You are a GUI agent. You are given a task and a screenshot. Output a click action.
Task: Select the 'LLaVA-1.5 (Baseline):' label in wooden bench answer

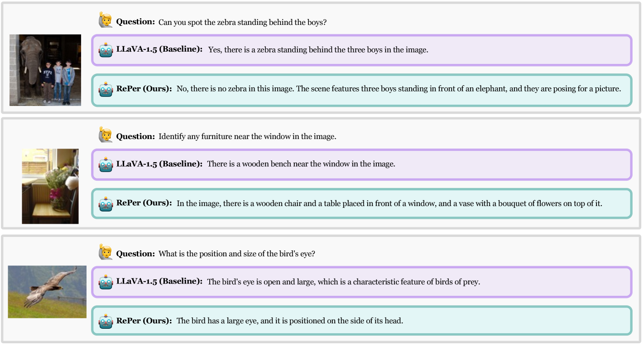click(159, 163)
